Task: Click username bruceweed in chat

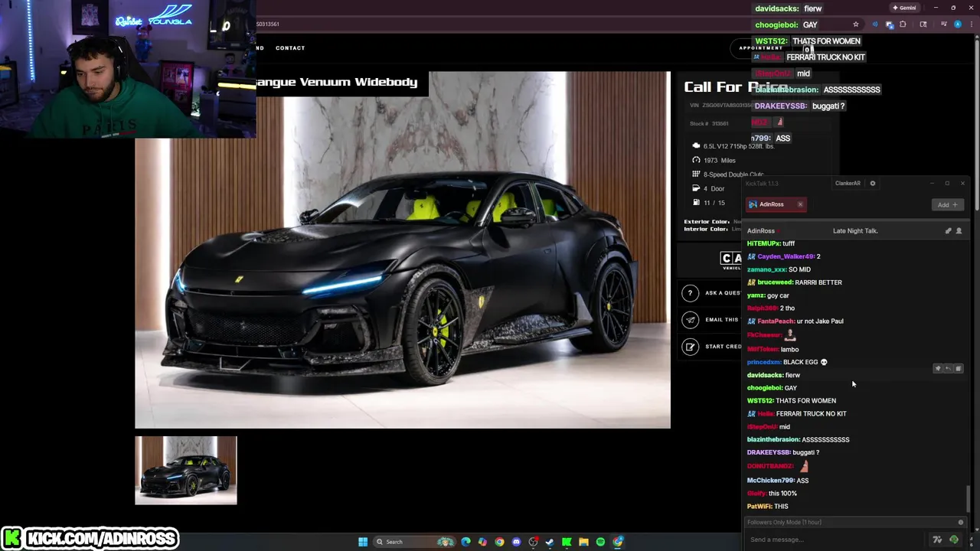Action: (x=775, y=282)
